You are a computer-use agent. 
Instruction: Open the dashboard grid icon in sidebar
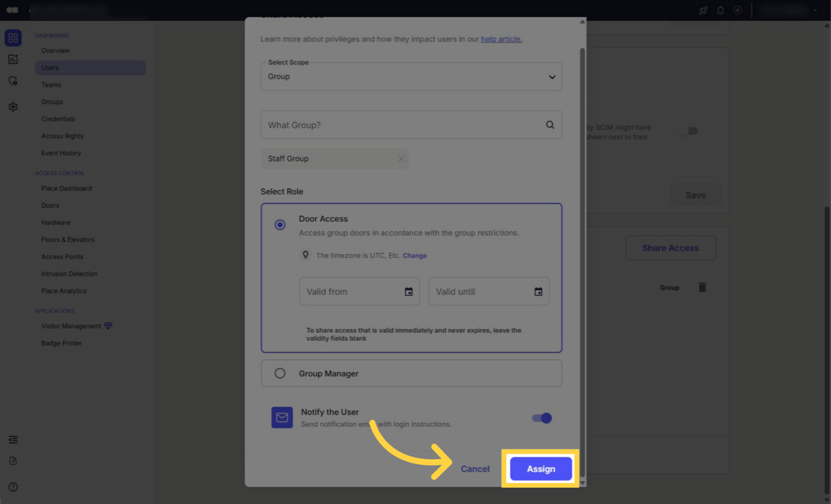click(x=13, y=37)
